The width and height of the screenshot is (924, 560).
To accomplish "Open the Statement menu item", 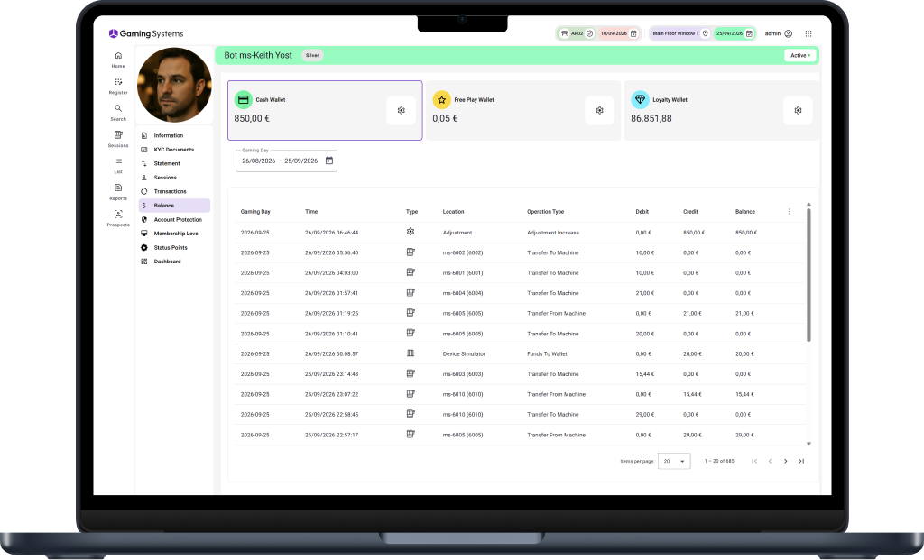I will (x=174, y=164).
